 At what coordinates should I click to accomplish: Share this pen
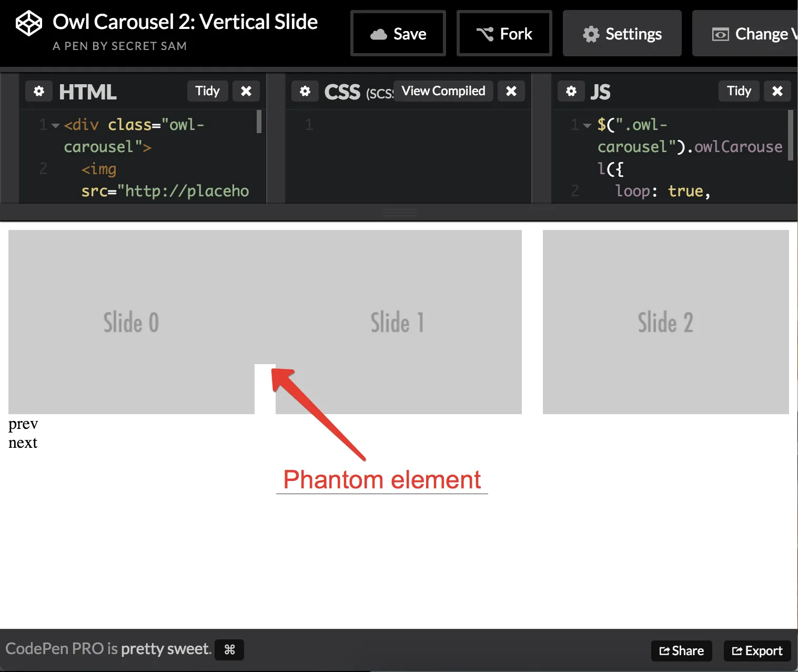[682, 651]
